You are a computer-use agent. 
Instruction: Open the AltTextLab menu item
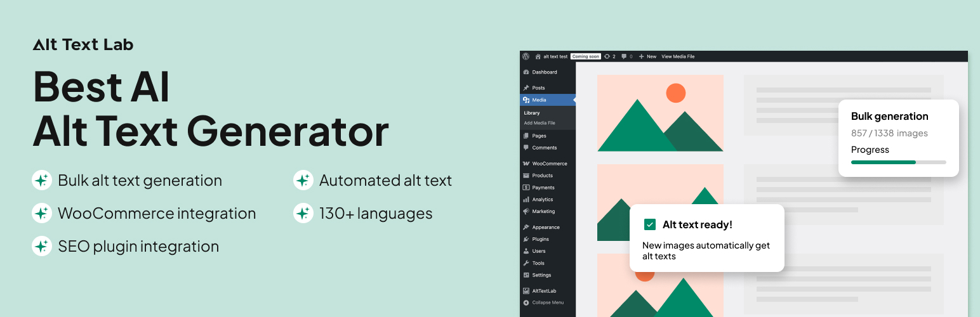coord(548,291)
